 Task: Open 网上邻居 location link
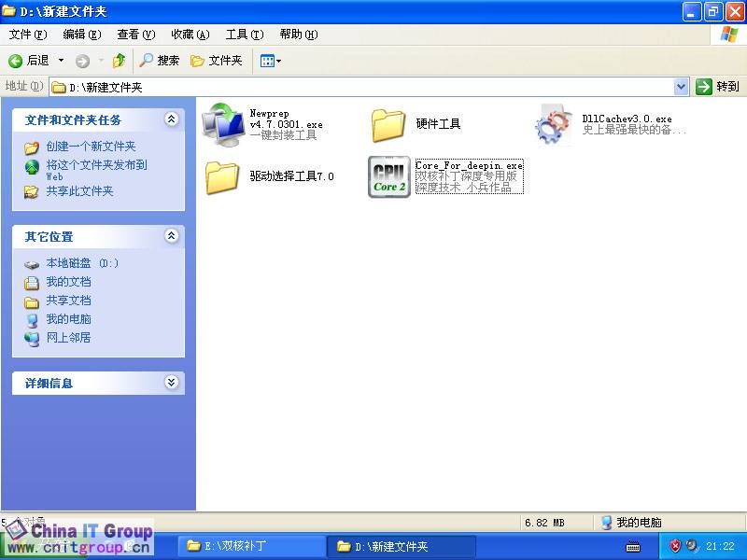click(x=68, y=338)
